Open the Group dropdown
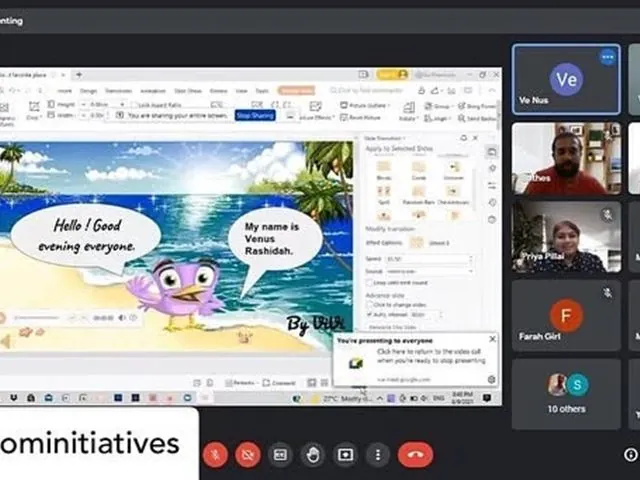 (438, 106)
